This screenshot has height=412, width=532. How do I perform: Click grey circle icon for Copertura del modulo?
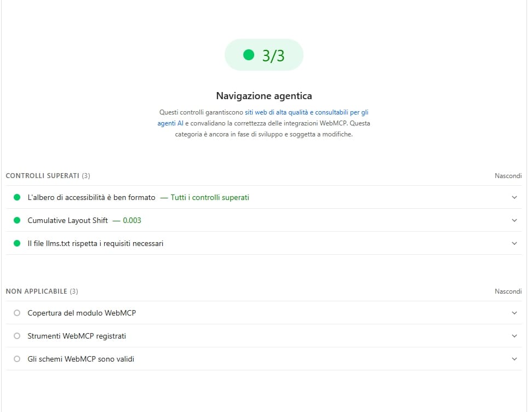pos(17,313)
